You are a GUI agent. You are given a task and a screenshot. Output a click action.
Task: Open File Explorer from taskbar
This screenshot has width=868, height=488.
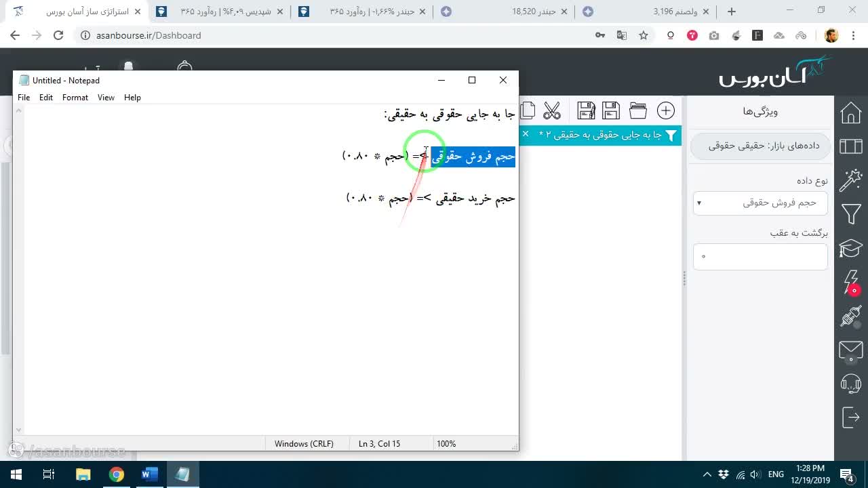point(83,474)
